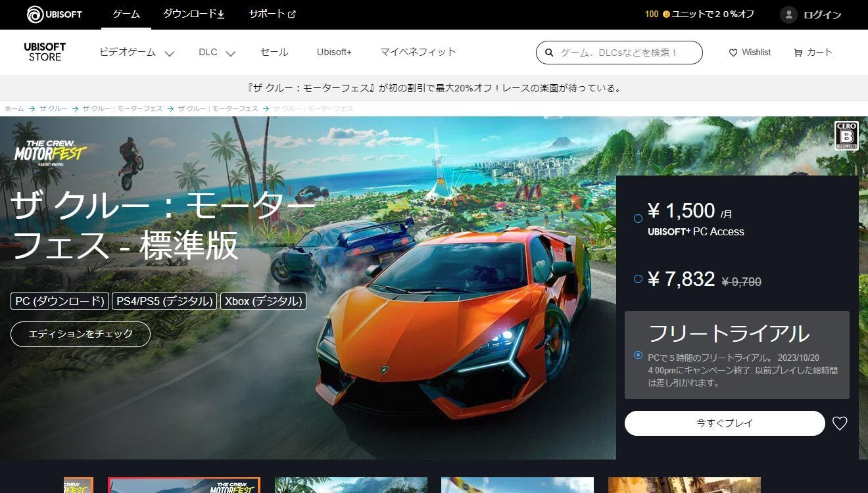This screenshot has height=493, width=868.
Task: Go to ホーム breadcrumb
Action: coord(14,108)
